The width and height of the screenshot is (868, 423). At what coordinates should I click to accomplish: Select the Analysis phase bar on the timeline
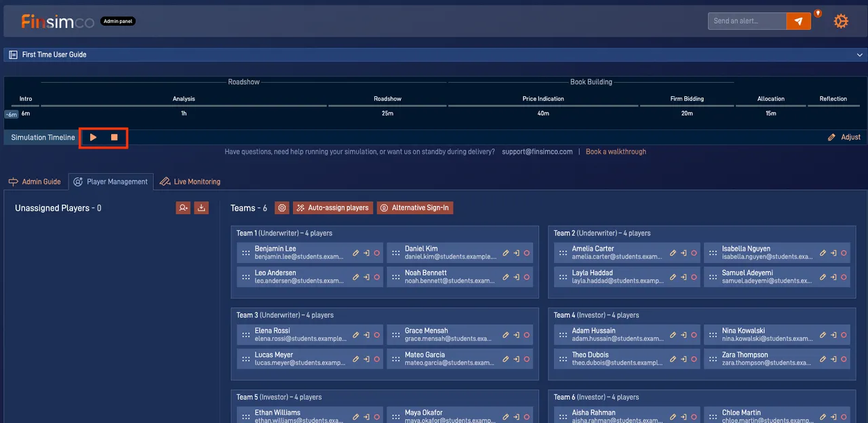pyautogui.click(x=184, y=106)
